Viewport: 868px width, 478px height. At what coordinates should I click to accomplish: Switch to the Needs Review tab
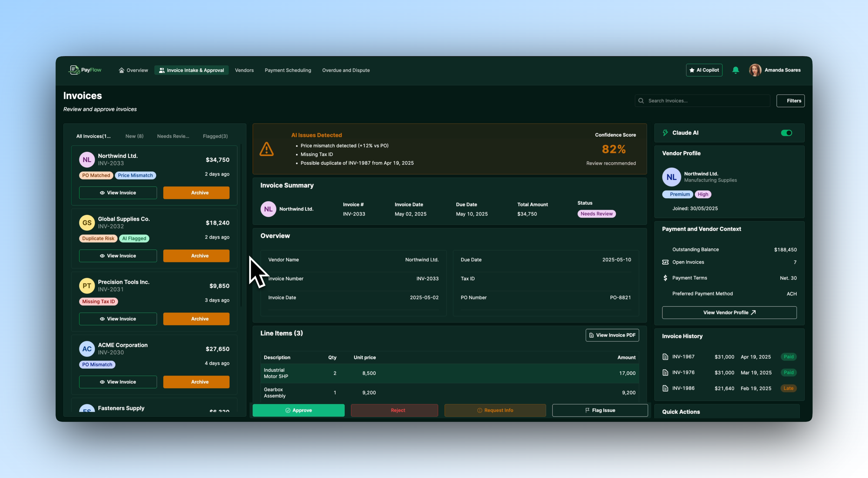click(173, 136)
